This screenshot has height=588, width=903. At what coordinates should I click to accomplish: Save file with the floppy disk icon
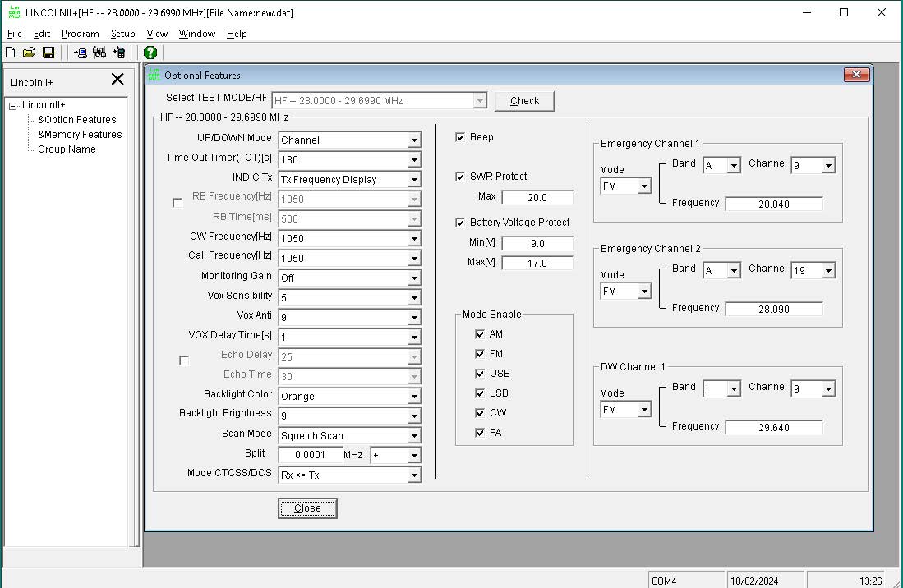pos(48,53)
